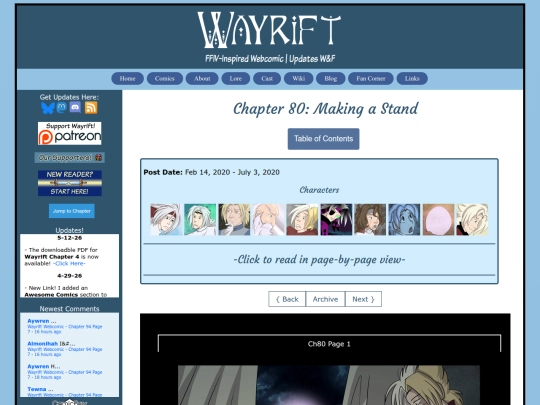540x405 pixels.
Task: Select fifth character portrait, blond child with worried face
Action: click(302, 220)
